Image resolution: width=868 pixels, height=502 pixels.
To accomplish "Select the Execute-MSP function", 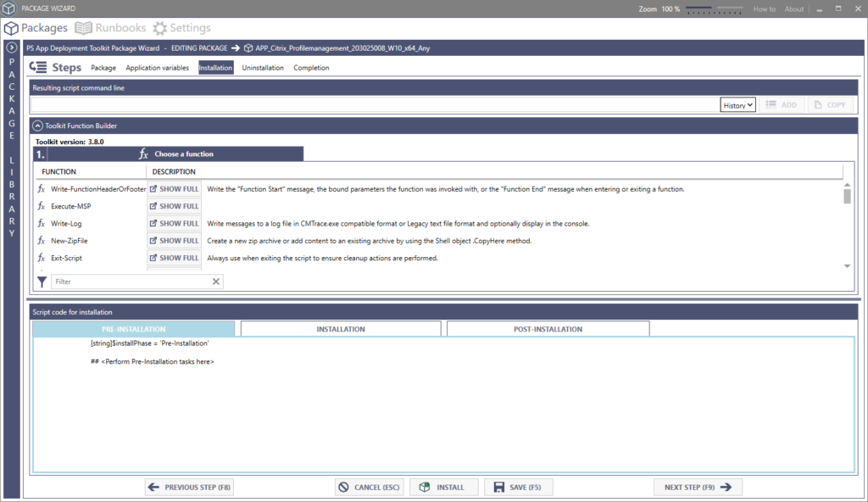I will click(x=71, y=206).
